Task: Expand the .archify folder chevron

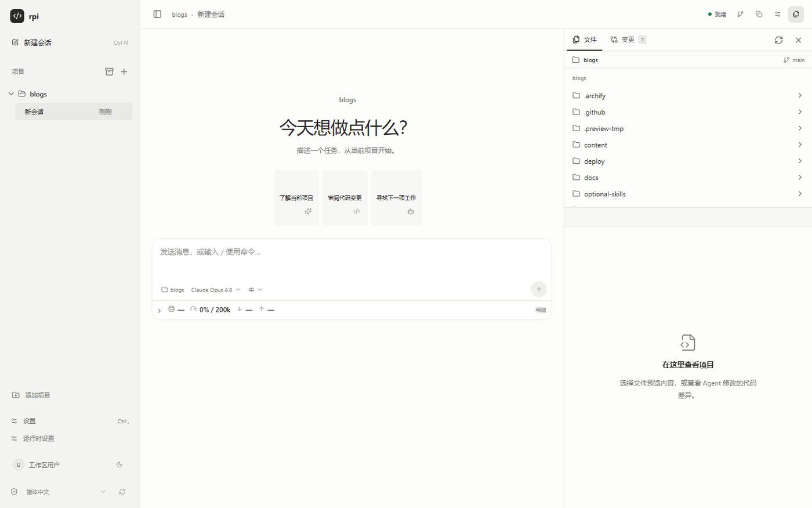Action: (800, 96)
